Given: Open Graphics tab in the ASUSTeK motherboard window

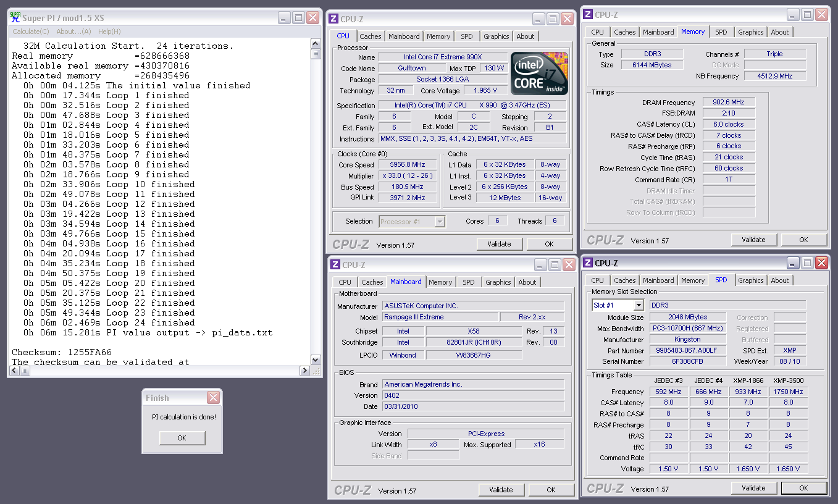Looking at the screenshot, I should point(498,282).
